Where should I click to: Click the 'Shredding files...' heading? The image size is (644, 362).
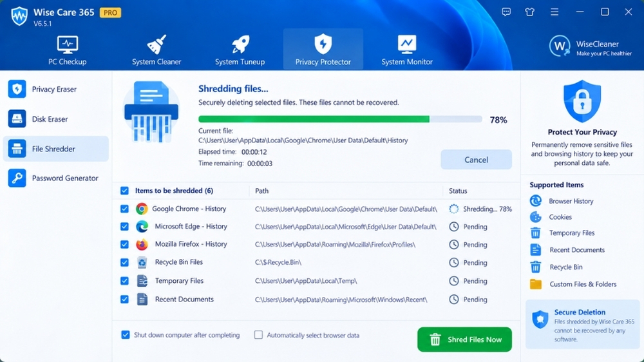[x=233, y=89]
